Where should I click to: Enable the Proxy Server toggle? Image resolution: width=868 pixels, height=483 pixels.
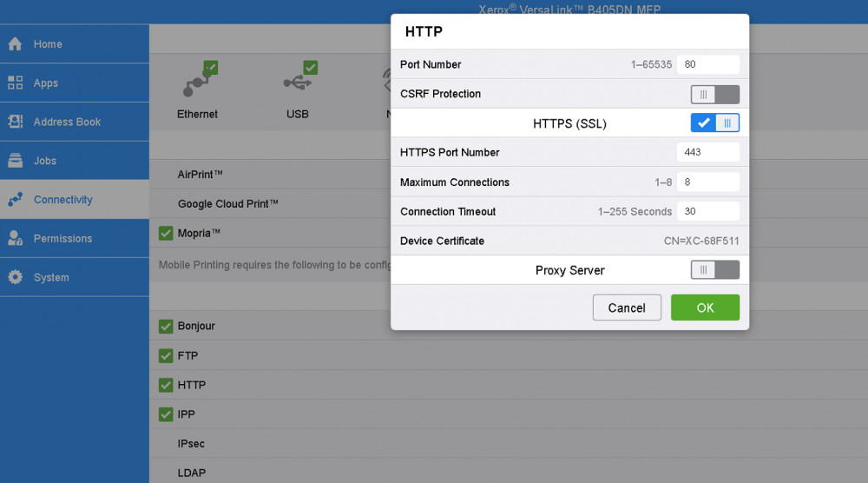[x=714, y=270]
